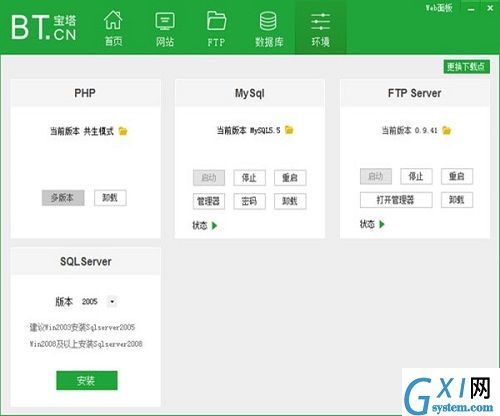
Task: Click the SQLServer card header
Action: tap(85, 261)
